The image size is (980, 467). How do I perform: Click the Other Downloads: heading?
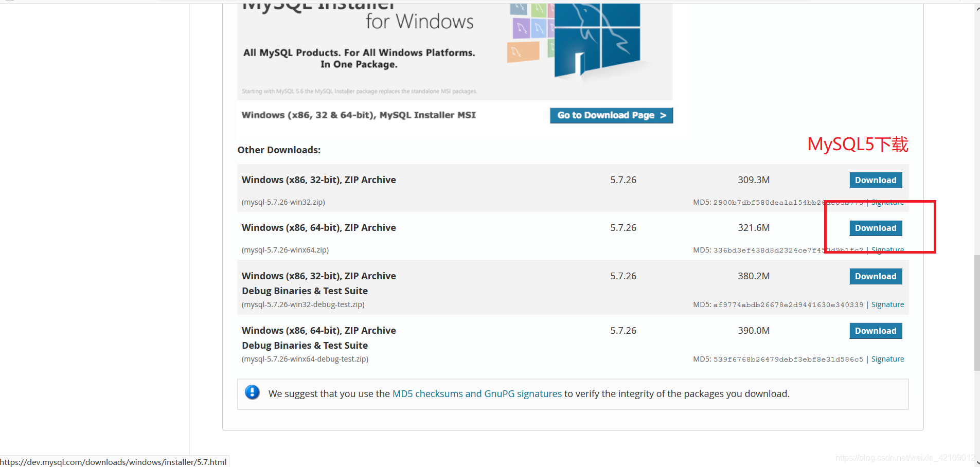[279, 150]
